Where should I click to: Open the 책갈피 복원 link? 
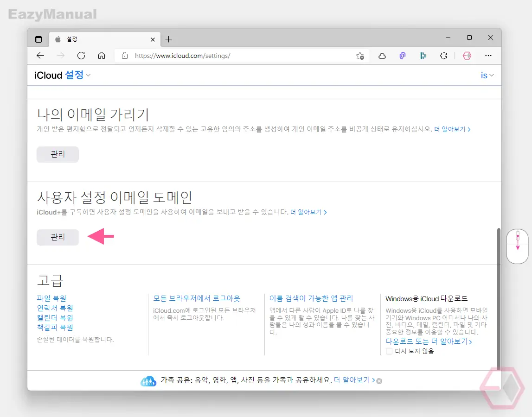click(x=55, y=328)
